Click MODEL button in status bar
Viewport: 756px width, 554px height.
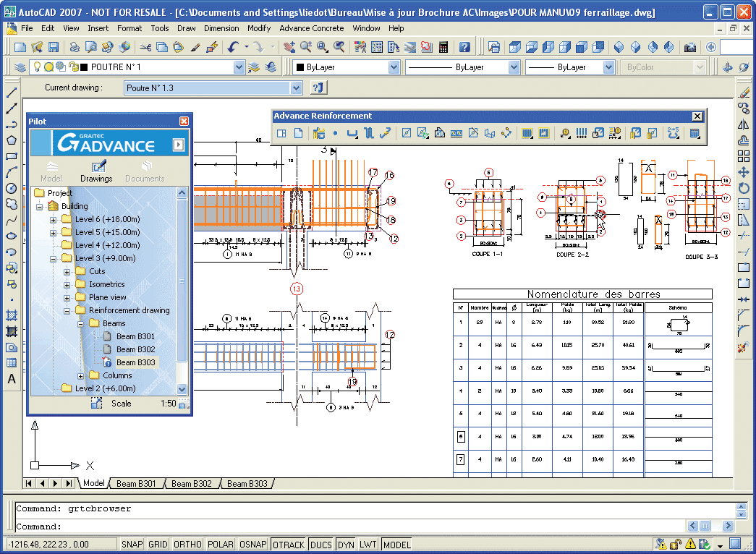[396, 545]
